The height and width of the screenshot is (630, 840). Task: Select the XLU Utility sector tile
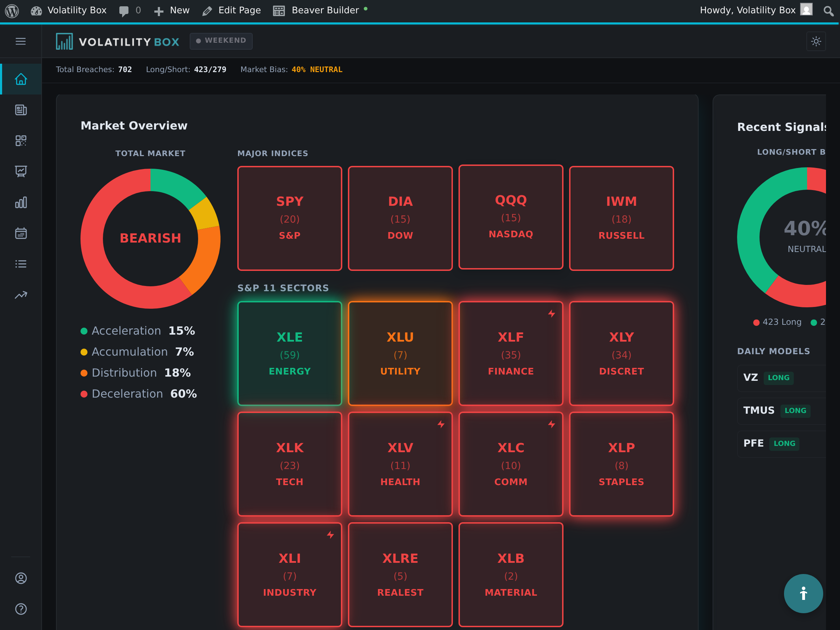coord(400,353)
